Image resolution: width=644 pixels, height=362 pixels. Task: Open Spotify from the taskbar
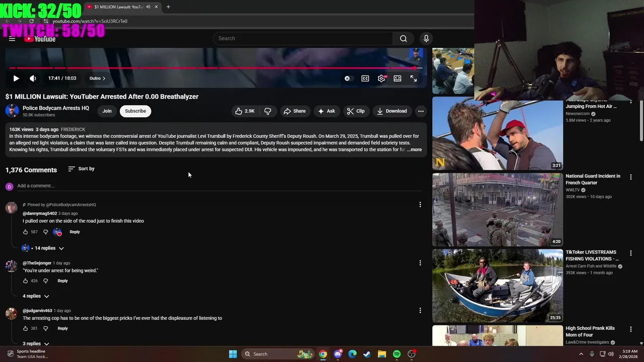[396, 354]
